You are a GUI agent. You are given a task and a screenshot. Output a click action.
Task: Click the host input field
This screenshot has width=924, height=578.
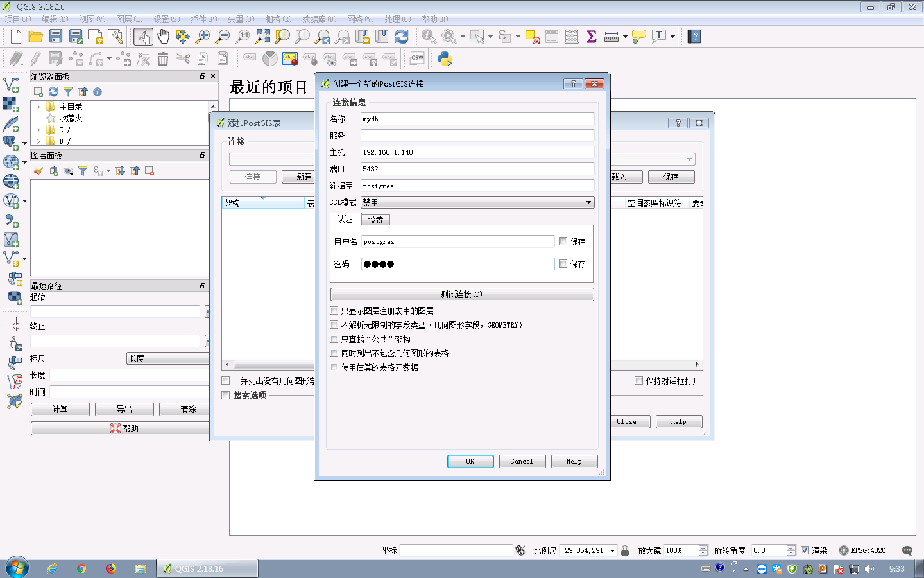coord(477,152)
